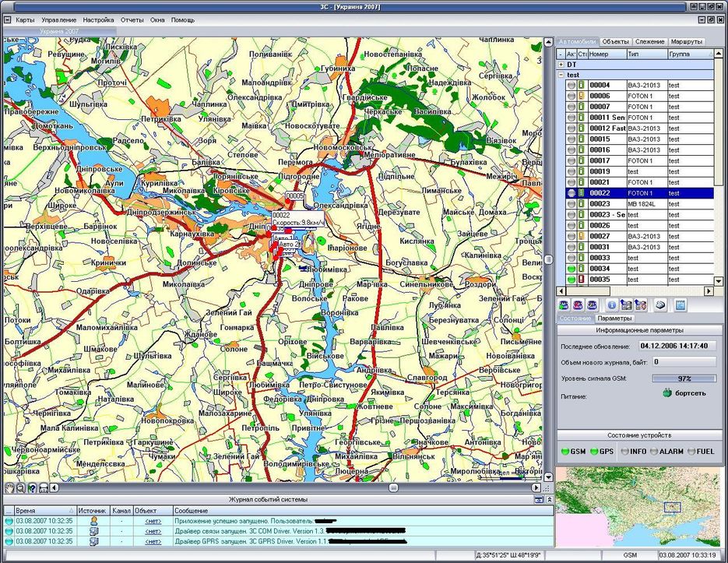Click the red status icon for vehicle 00035
728x563 pixels.
tap(581, 279)
